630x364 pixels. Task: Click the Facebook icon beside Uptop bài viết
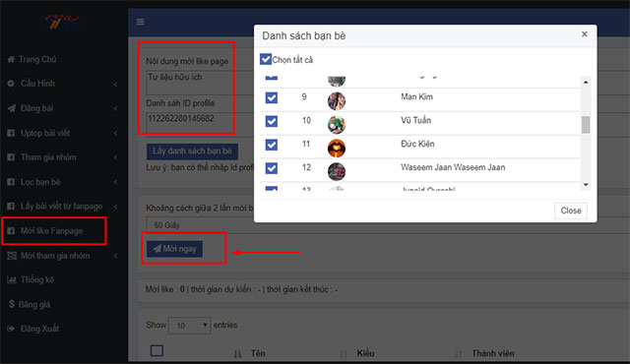(11, 133)
